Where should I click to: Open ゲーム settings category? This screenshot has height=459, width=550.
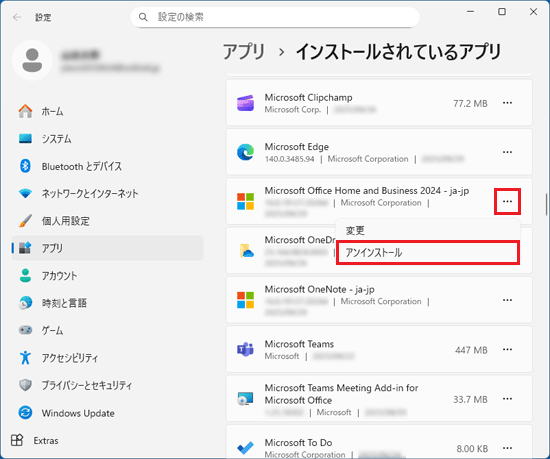[107, 330]
